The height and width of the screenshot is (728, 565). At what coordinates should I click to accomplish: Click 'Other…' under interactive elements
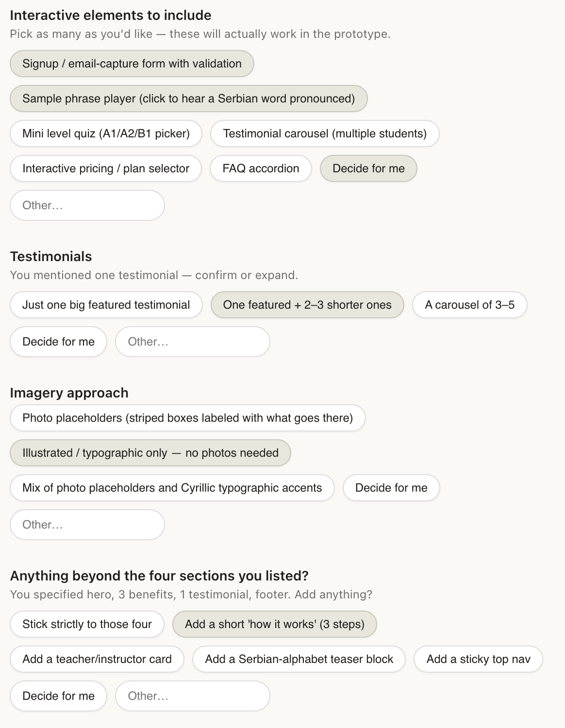pos(87,205)
